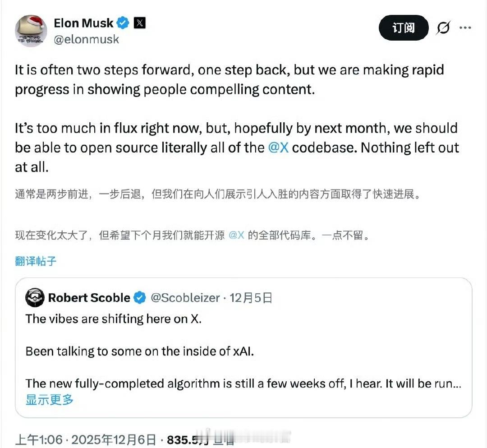Click the @X mention in Chinese translation
The image size is (487, 448).
[x=236, y=235]
